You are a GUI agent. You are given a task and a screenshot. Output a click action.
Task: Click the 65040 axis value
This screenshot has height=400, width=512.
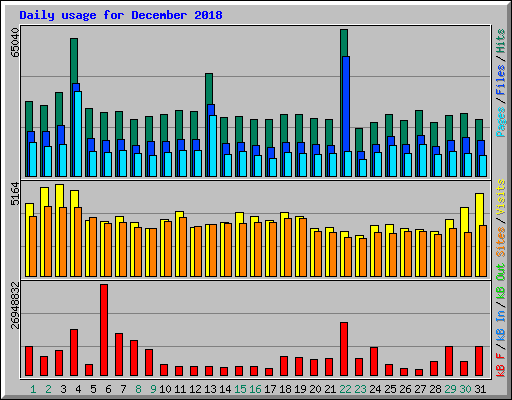[x=15, y=43]
